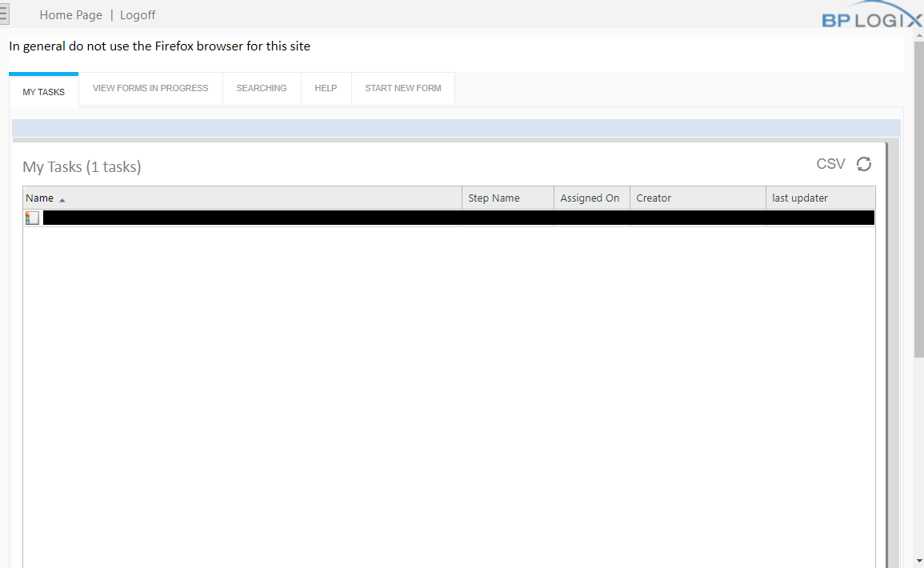Switch to the Start New Form tab
924x568 pixels.
pos(403,88)
